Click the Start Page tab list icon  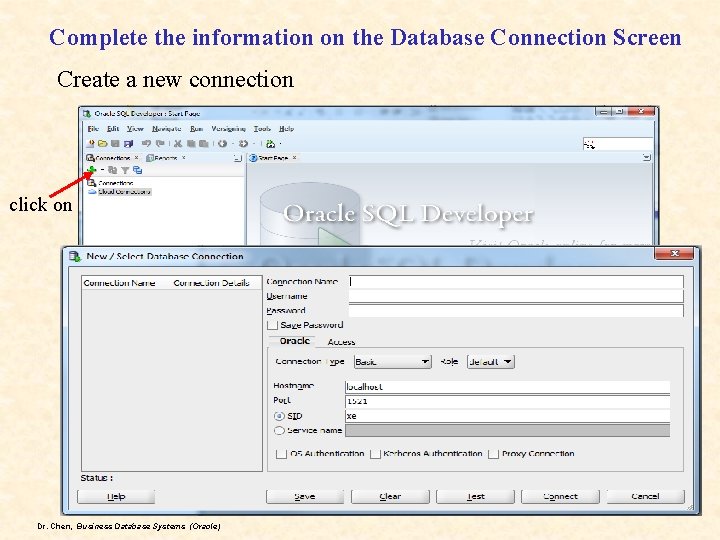647,158
